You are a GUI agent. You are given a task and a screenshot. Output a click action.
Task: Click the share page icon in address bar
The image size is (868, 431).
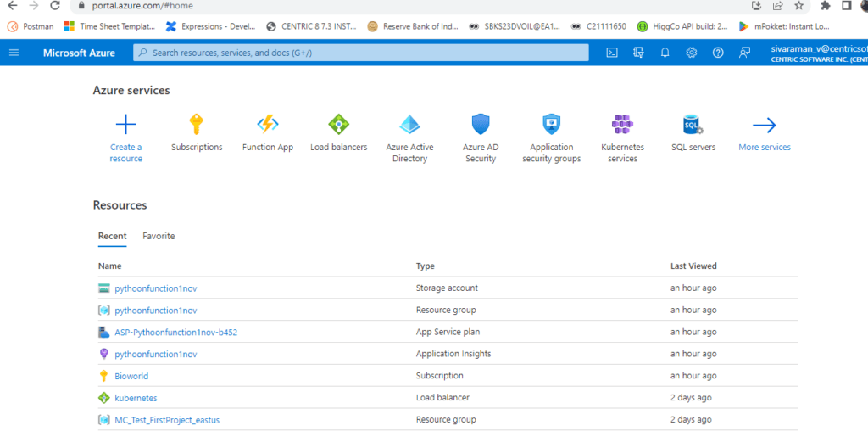point(778,6)
